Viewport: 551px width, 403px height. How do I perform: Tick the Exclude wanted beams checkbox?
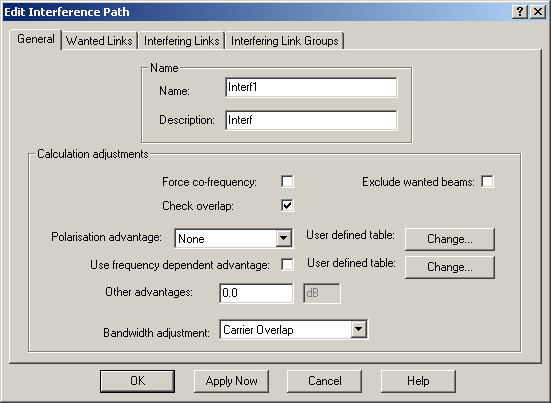[487, 182]
